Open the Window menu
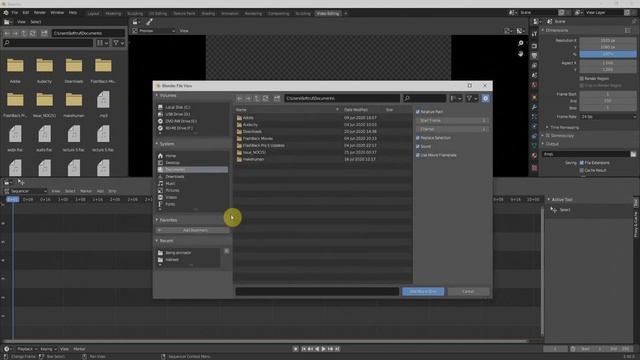Image resolution: width=640 pixels, height=360 pixels. click(57, 13)
